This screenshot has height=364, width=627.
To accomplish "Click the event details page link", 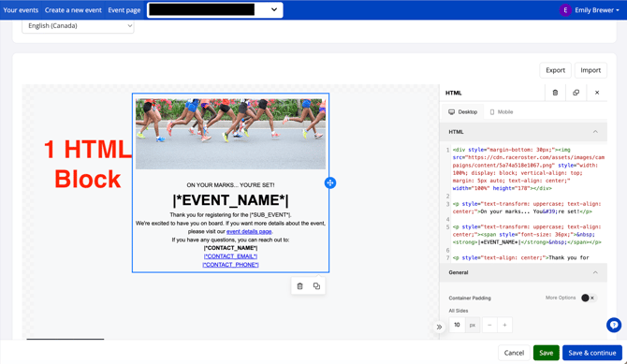I will tap(249, 232).
